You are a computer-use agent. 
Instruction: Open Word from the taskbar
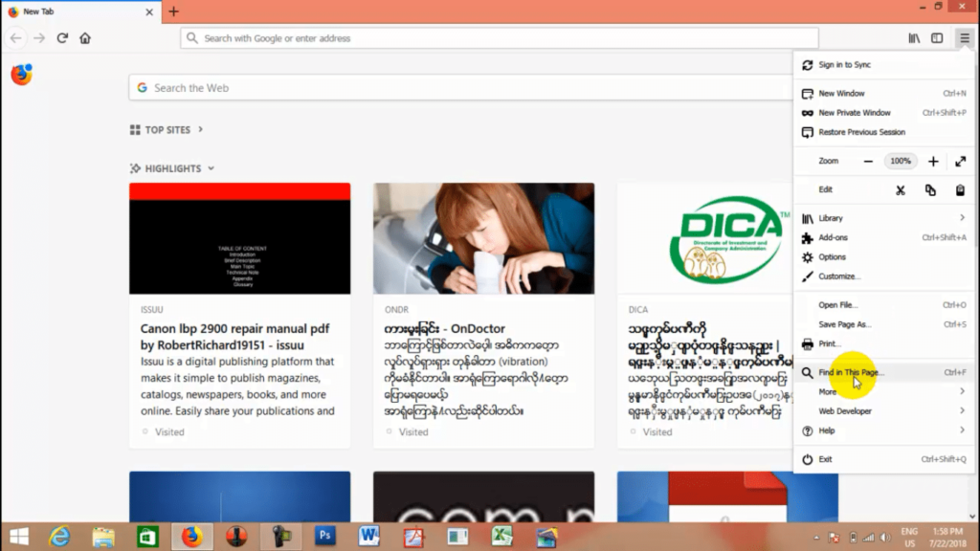(x=368, y=536)
